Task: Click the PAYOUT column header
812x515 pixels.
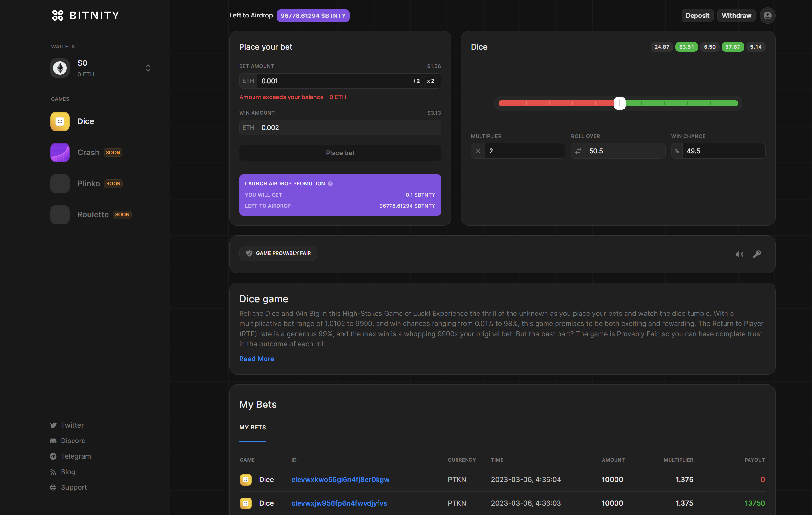Action: [x=755, y=460]
